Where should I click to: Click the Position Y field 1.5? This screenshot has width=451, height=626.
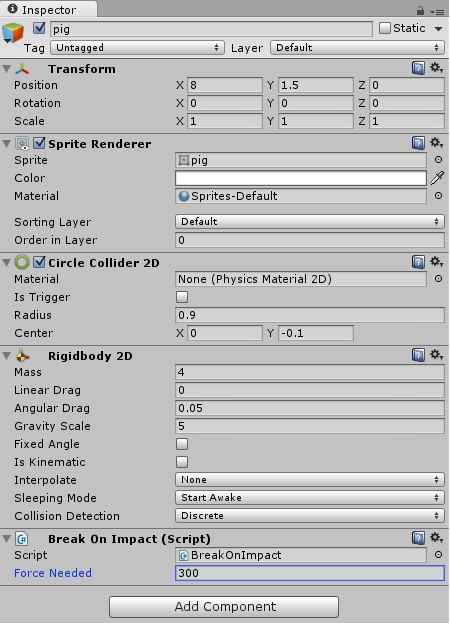tap(316, 85)
